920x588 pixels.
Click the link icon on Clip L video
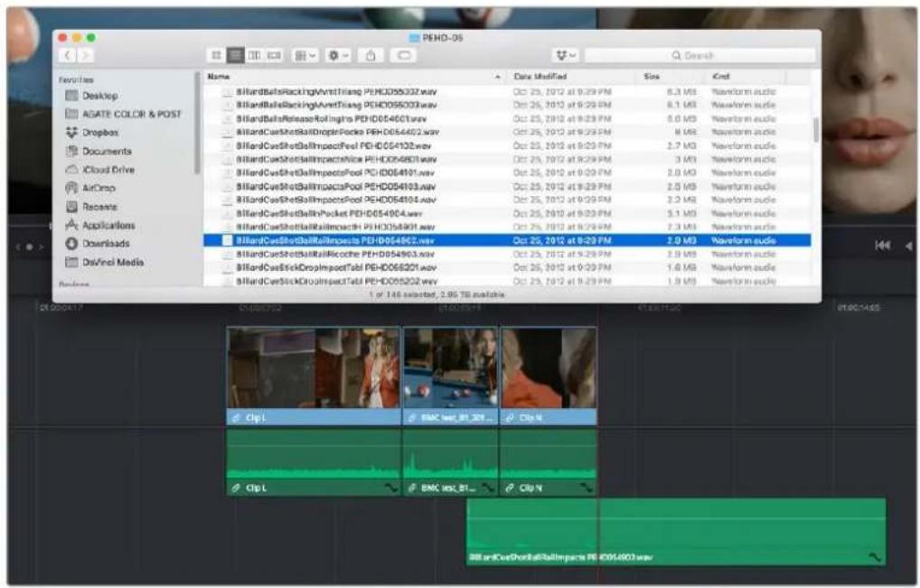coord(236,418)
